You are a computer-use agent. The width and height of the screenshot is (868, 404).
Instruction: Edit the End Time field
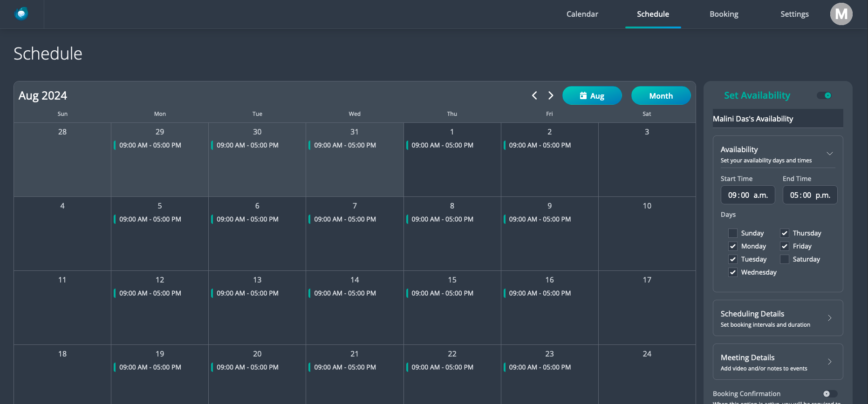point(810,195)
